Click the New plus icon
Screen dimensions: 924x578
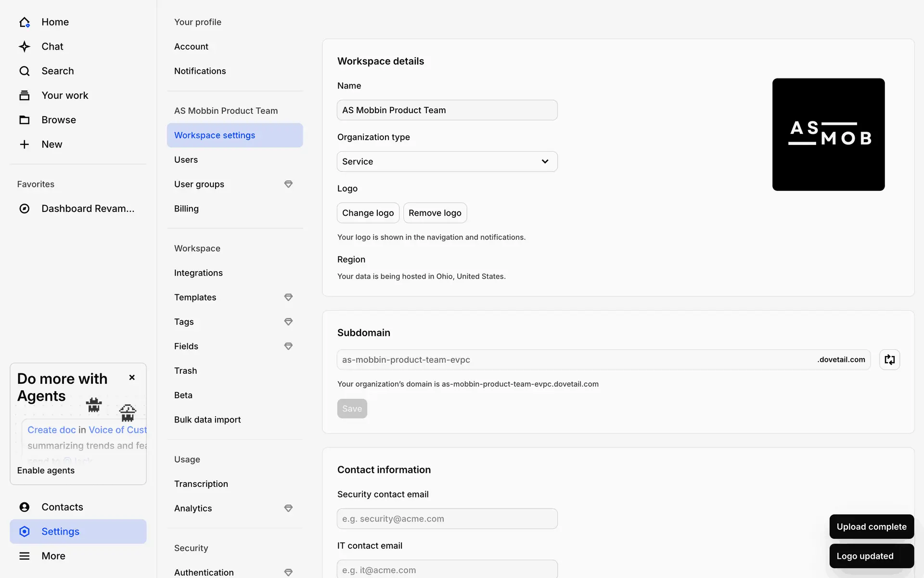[x=24, y=144]
